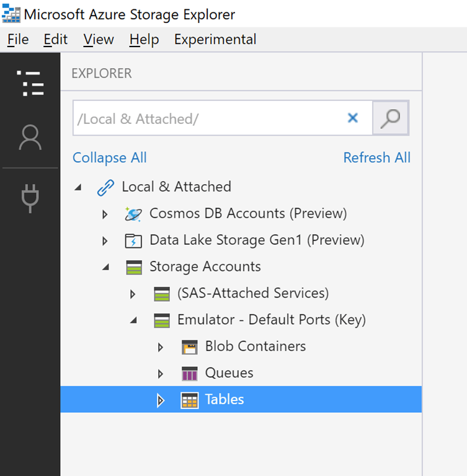
Task: Click the Local & Attached link icon
Action: 105,187
